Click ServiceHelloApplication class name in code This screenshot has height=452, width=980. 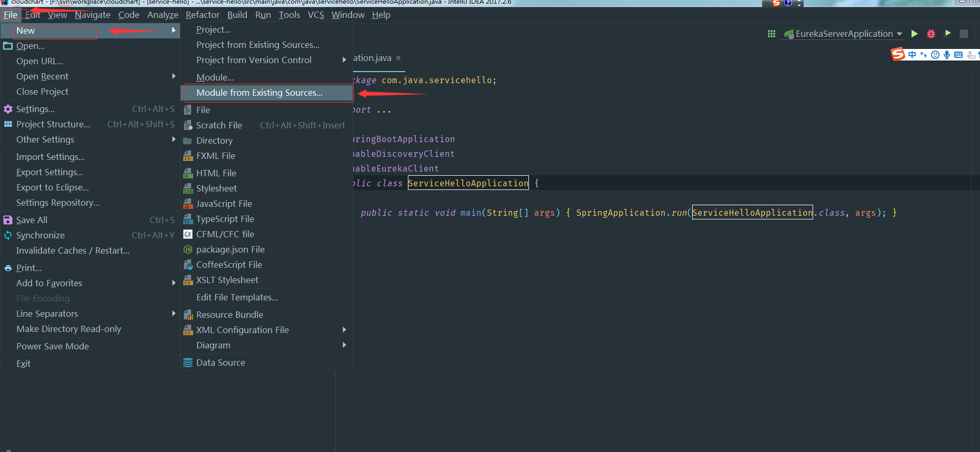click(x=468, y=183)
